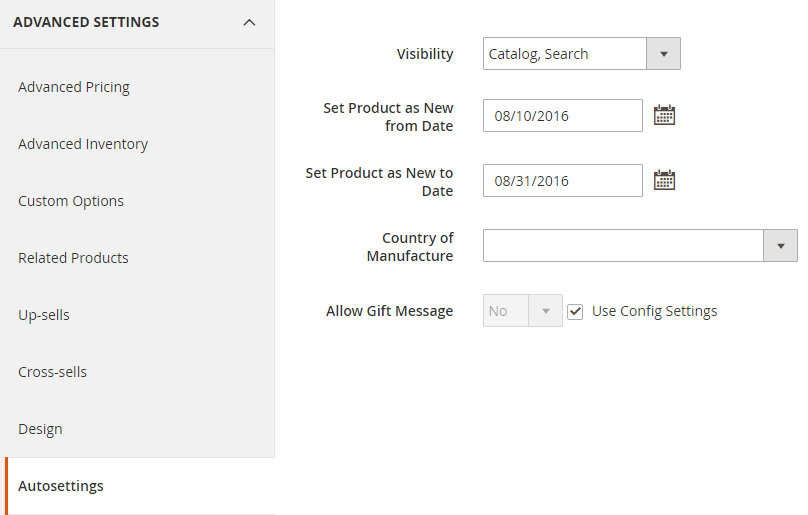Open calendar for Set Product as New from Date
Image resolution: width=808 pixels, height=515 pixels.
click(x=664, y=115)
